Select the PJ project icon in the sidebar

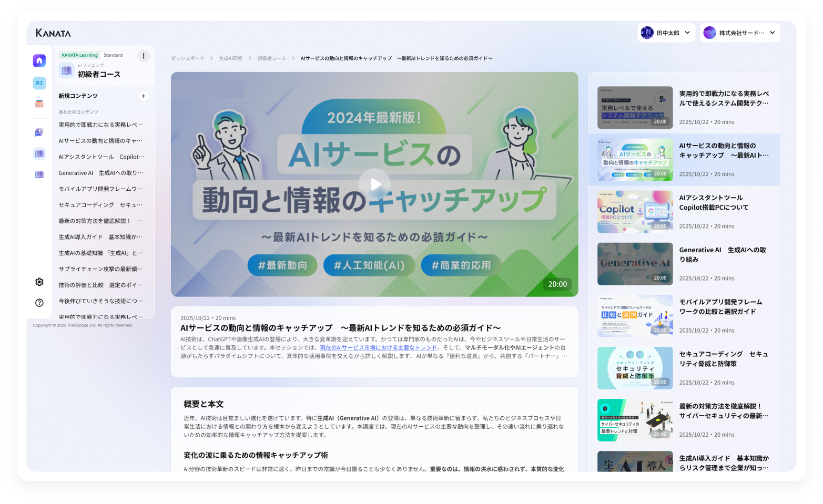(39, 83)
